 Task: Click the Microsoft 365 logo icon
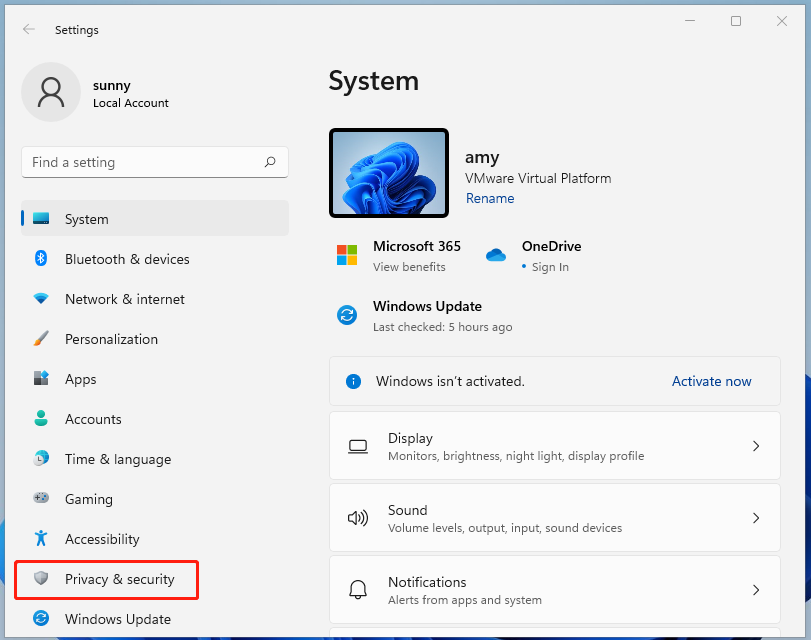point(347,255)
